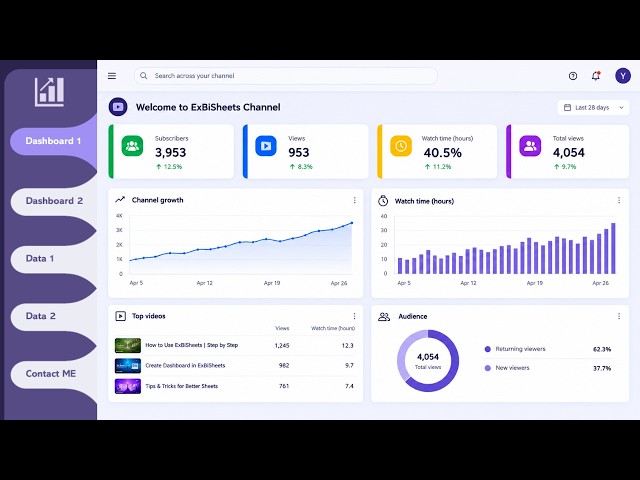
Task: Click the Welcome to ExBiSheets Channel heading
Action: tap(208, 107)
